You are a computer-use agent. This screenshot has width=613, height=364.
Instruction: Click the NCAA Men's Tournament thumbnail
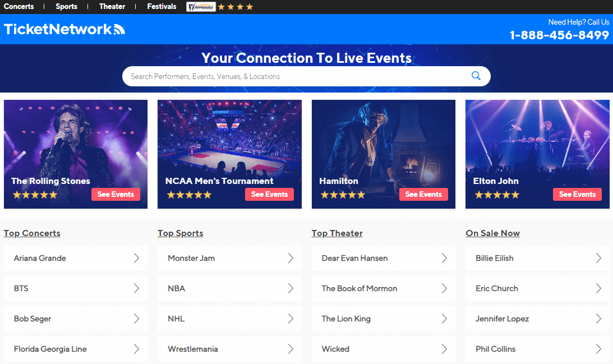pyautogui.click(x=229, y=154)
